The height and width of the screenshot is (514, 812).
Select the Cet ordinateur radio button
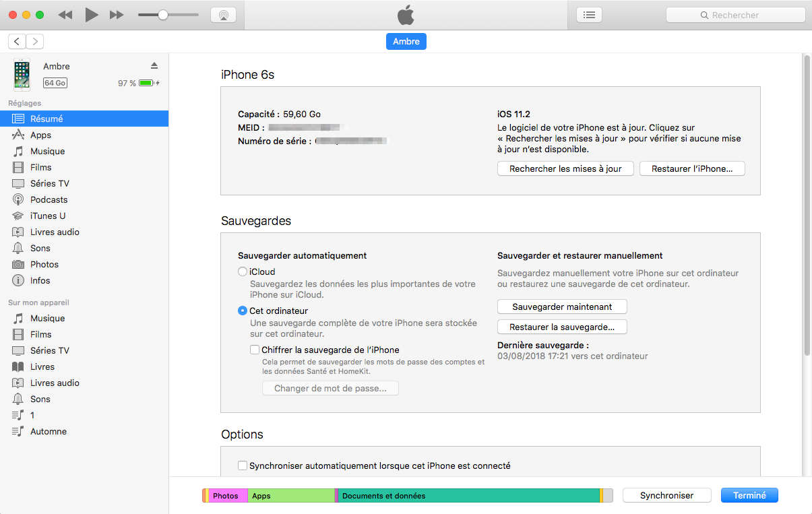243,311
